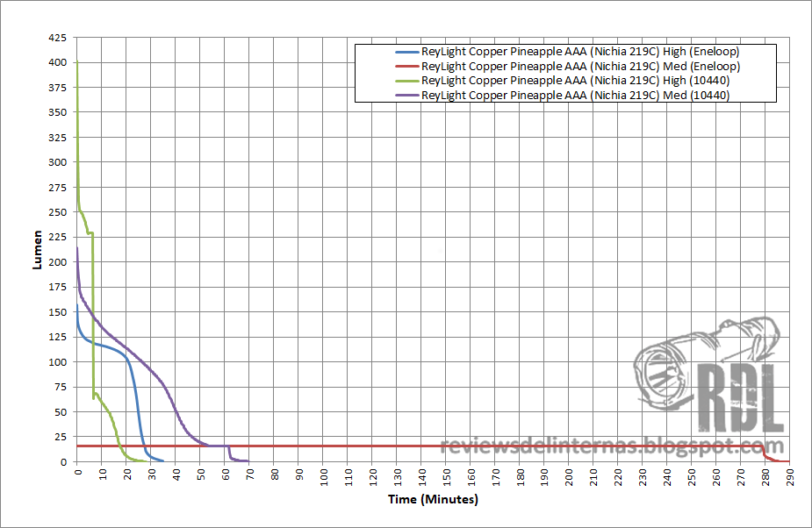Image resolution: width=812 pixels, height=528 pixels.
Task: Click the 300 label on the y-axis
Action: [x=57, y=162]
